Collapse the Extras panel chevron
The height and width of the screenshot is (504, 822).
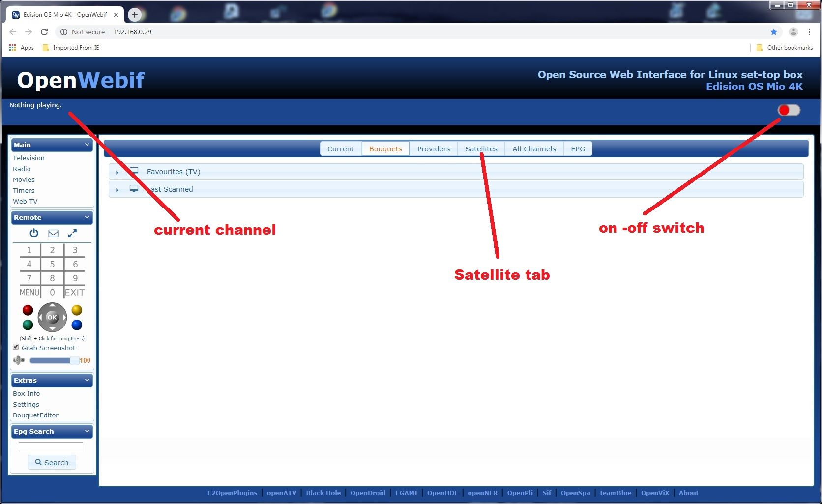click(87, 380)
